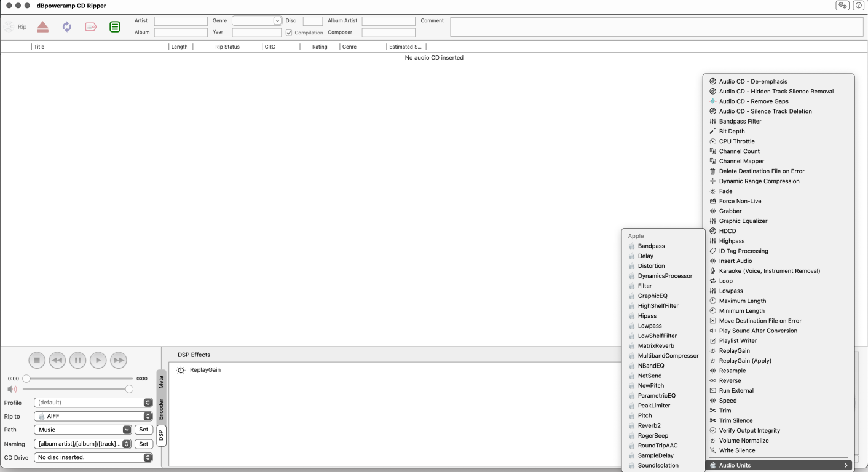Click the rewind playback button
Image resolution: width=868 pixels, height=472 pixels.
(57, 360)
